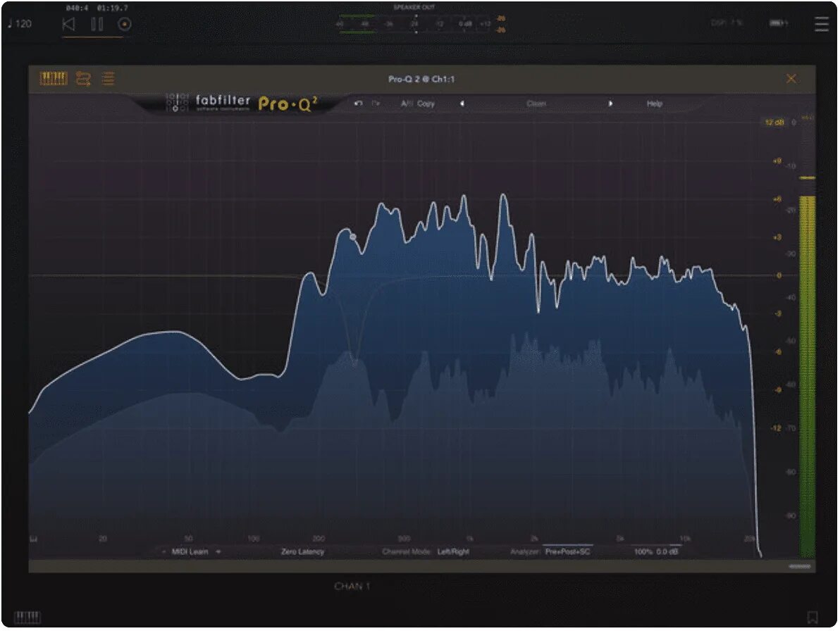This screenshot has width=840, height=631.
Task: Open the routing icon in plugin header
Action: [83, 79]
